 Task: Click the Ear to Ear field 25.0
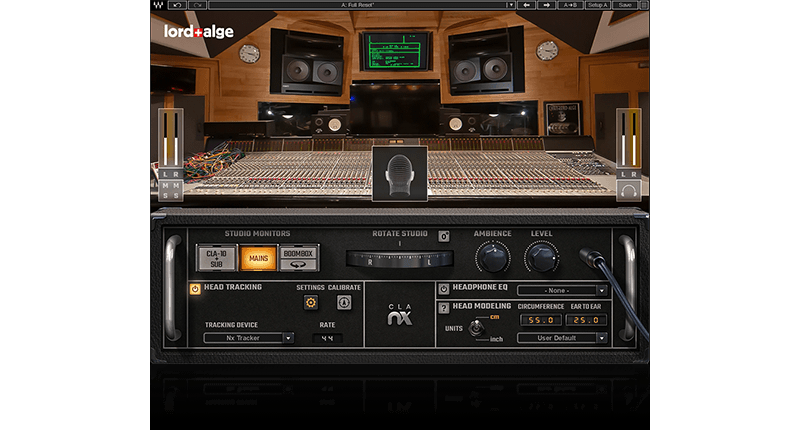(x=586, y=320)
